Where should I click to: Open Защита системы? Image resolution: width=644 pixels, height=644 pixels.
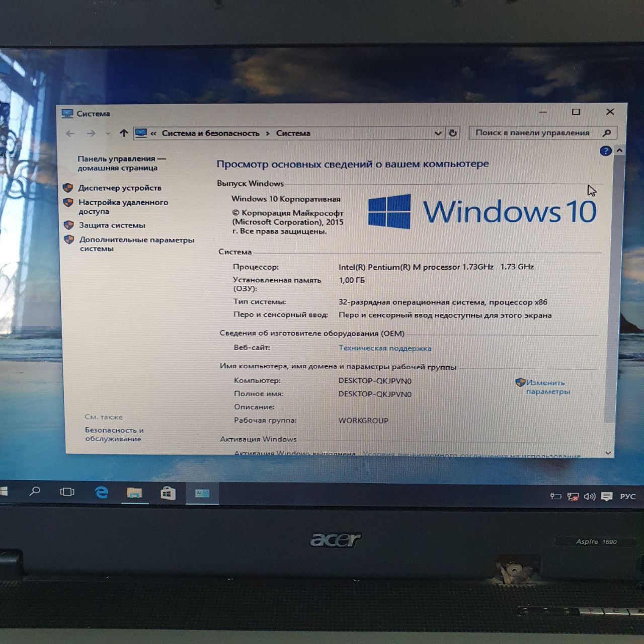pos(112,225)
